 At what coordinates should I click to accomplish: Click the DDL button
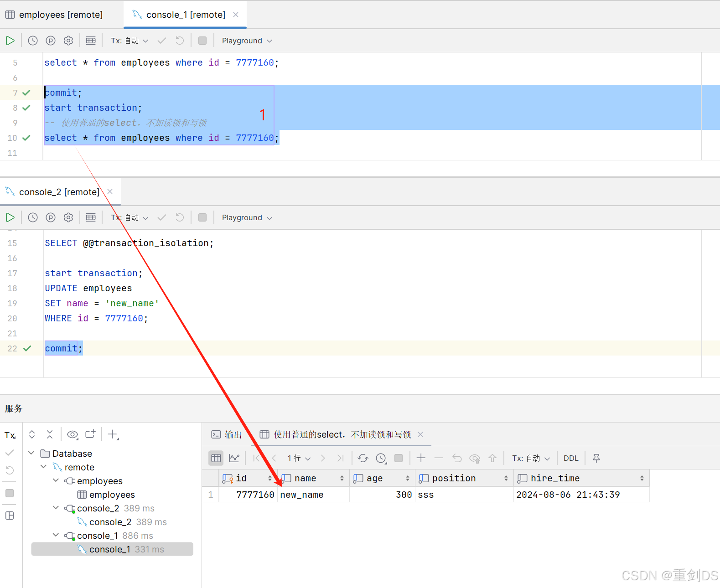(571, 458)
